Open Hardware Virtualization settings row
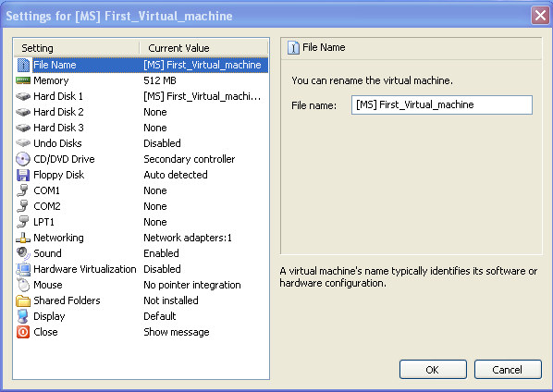 (141, 269)
